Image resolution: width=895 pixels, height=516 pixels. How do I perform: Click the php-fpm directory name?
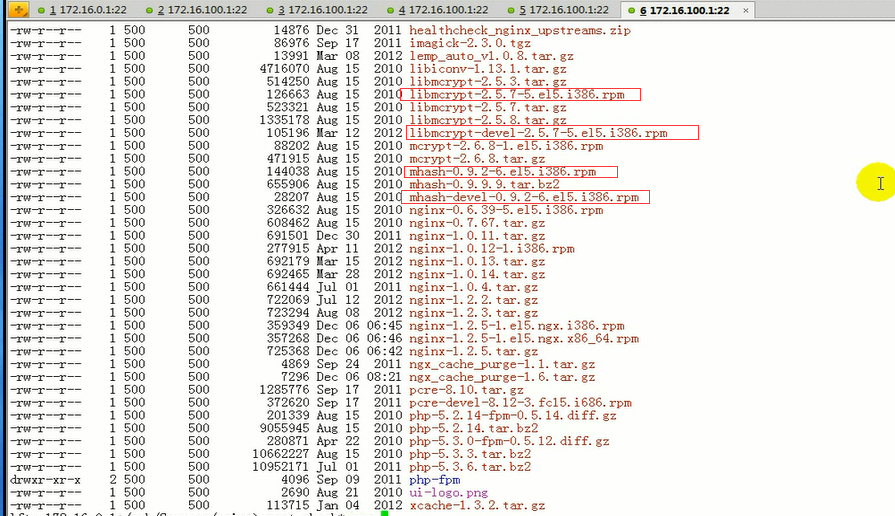(x=434, y=479)
